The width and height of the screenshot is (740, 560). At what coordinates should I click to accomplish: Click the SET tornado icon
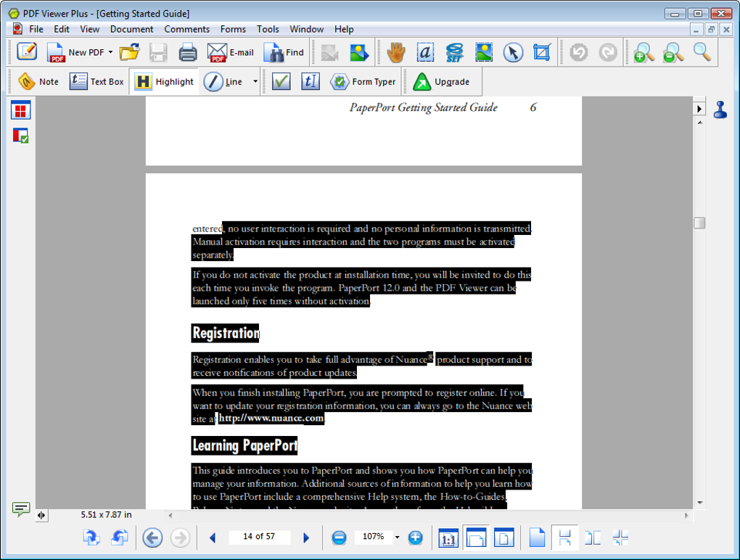[x=454, y=52]
